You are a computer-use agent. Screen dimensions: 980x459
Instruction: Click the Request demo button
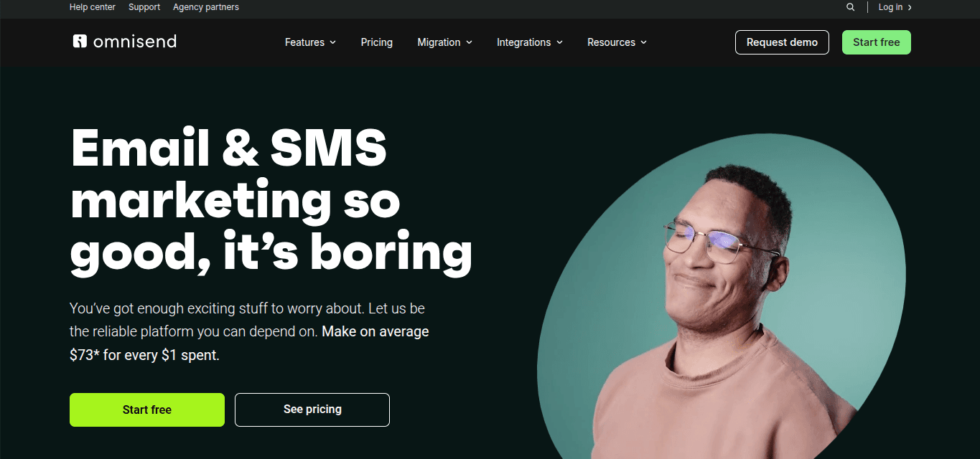coord(782,42)
